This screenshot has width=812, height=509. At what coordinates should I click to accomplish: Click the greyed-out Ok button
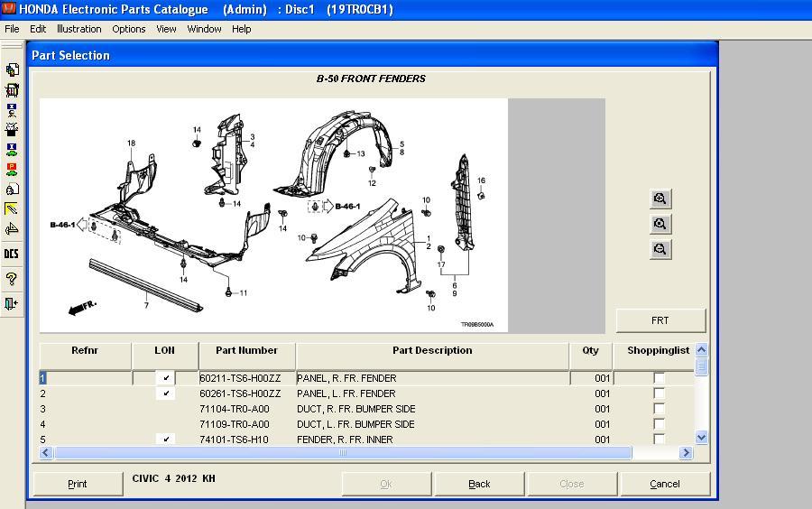tap(386, 484)
